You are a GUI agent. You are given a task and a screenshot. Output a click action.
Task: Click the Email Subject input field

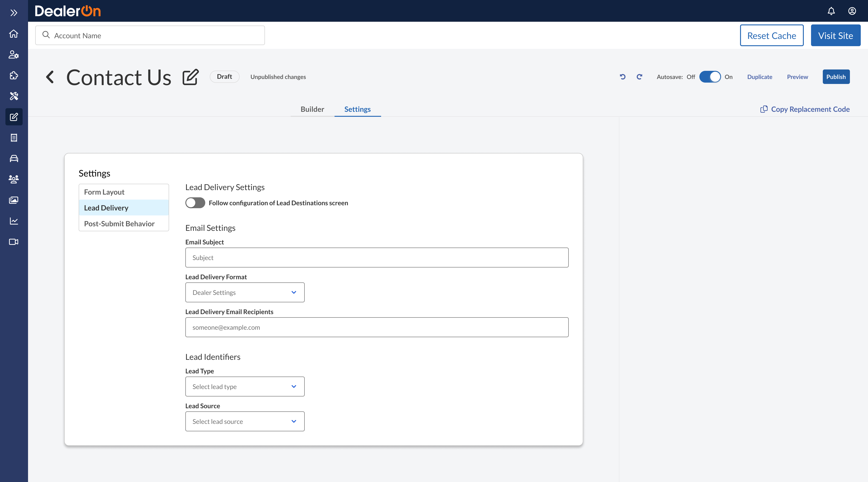[x=377, y=258]
